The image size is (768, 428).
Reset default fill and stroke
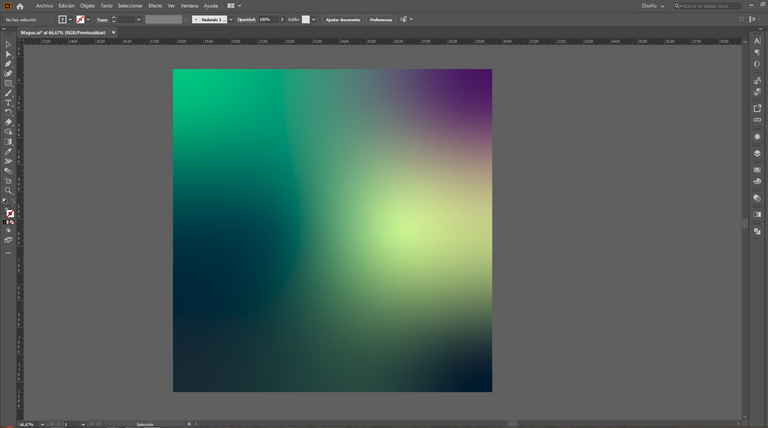pos(5,201)
